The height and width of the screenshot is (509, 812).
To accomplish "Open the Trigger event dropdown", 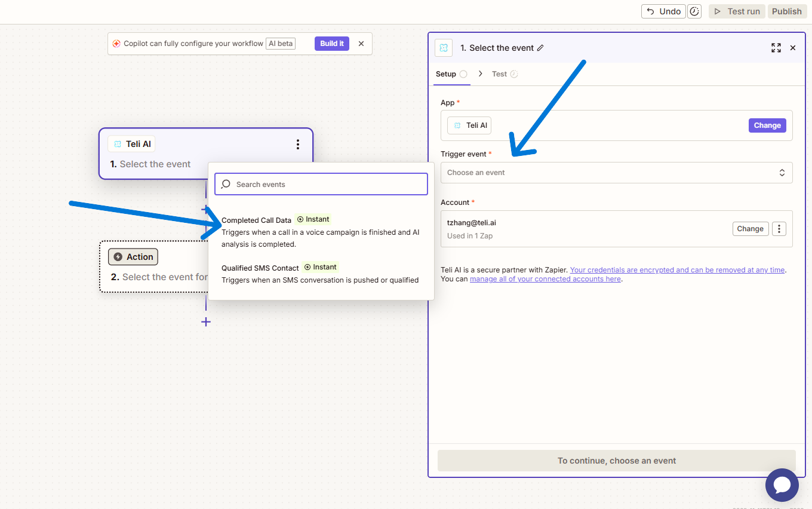I will (x=616, y=173).
